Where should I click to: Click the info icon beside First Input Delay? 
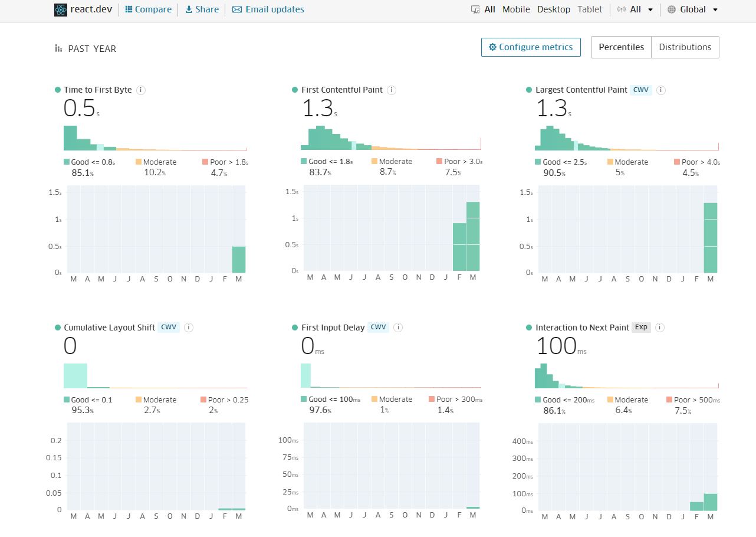pos(397,327)
